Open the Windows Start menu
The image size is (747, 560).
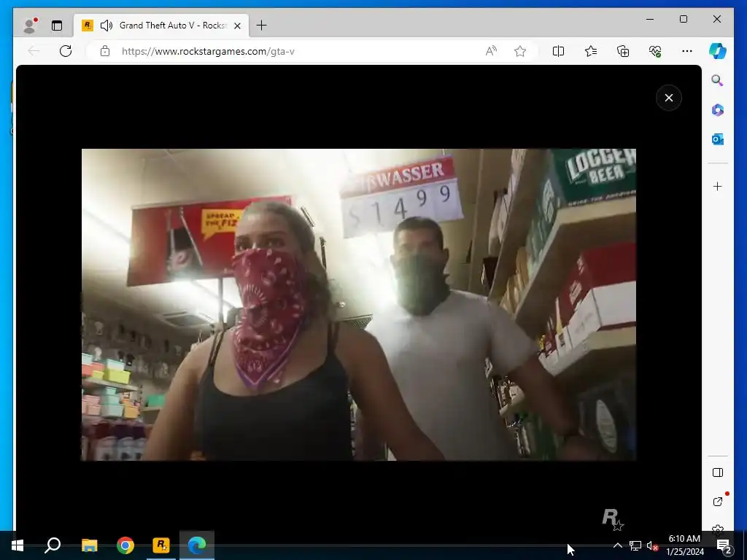(x=18, y=545)
